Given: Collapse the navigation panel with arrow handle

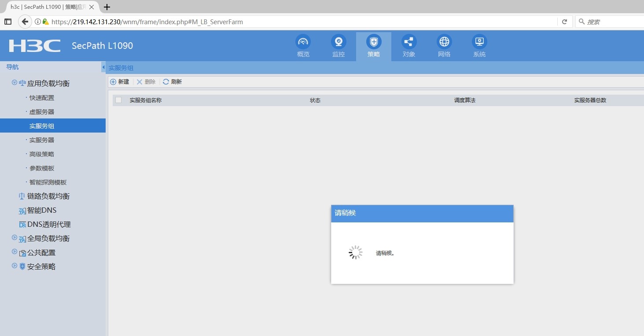Looking at the screenshot, I should pyautogui.click(x=103, y=67).
